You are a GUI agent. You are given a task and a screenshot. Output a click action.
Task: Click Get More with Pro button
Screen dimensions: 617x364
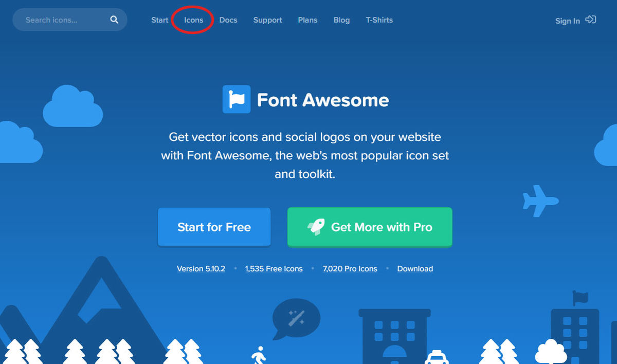[370, 227]
